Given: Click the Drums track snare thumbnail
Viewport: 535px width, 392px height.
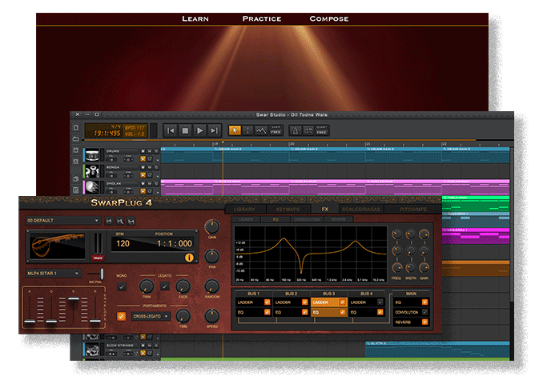Looking at the screenshot, I should click(x=92, y=155).
